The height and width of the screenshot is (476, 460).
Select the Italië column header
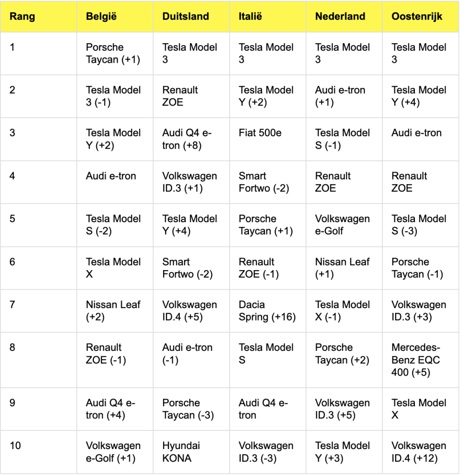[250, 17]
